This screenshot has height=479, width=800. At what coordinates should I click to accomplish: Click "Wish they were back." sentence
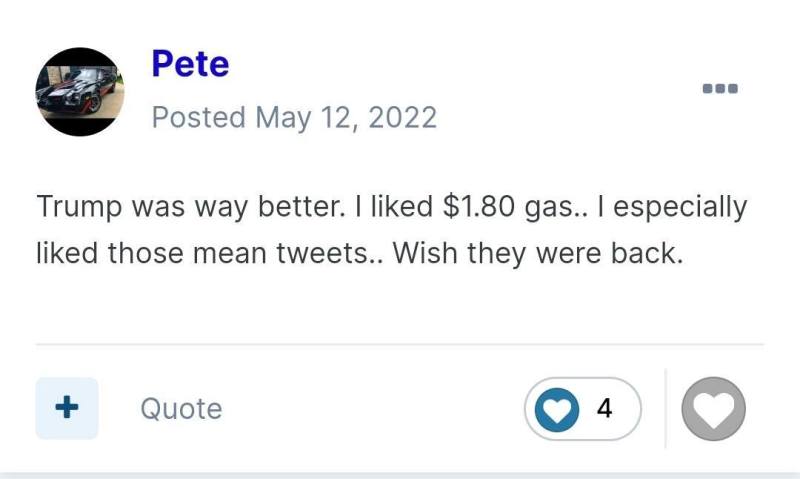tap(538, 253)
